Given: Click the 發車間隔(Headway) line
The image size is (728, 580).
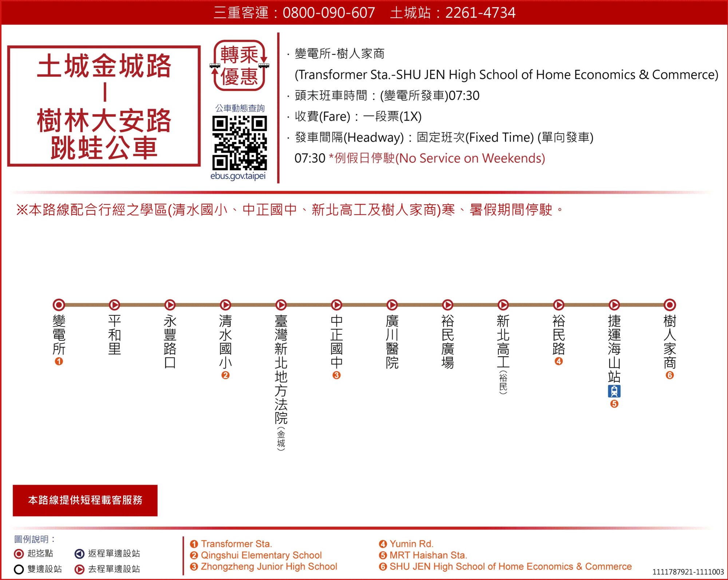Looking at the screenshot, I should point(444,138).
